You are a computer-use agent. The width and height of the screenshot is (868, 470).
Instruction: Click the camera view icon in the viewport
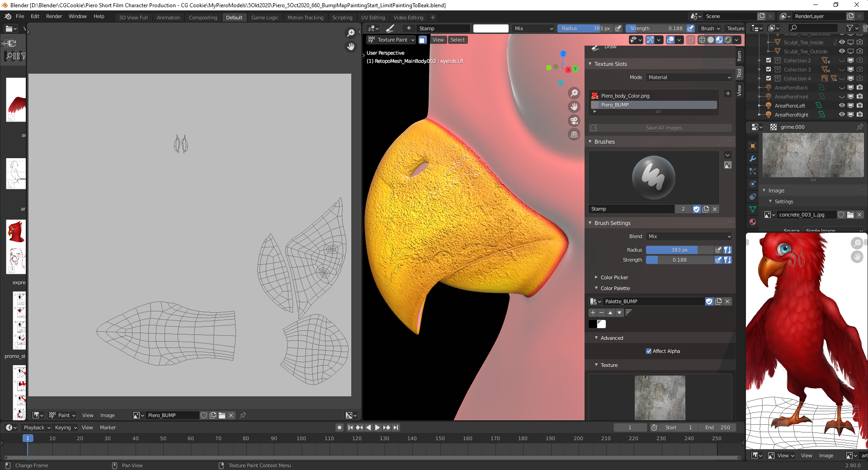(574, 121)
